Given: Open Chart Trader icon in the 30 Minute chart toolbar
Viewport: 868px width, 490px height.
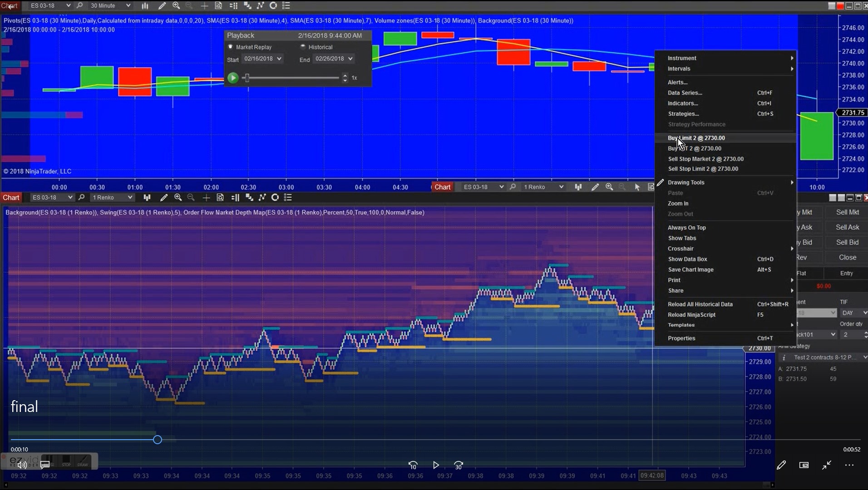Looking at the screenshot, I should 233,5.
